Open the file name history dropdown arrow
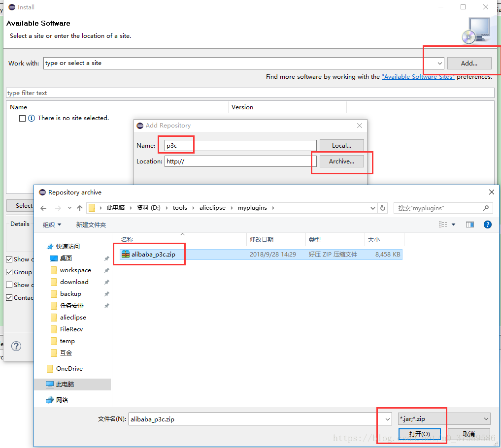501x448 pixels. tap(387, 419)
